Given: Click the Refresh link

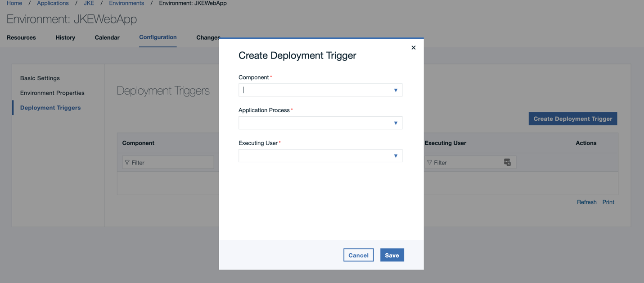Looking at the screenshot, I should pos(586,202).
